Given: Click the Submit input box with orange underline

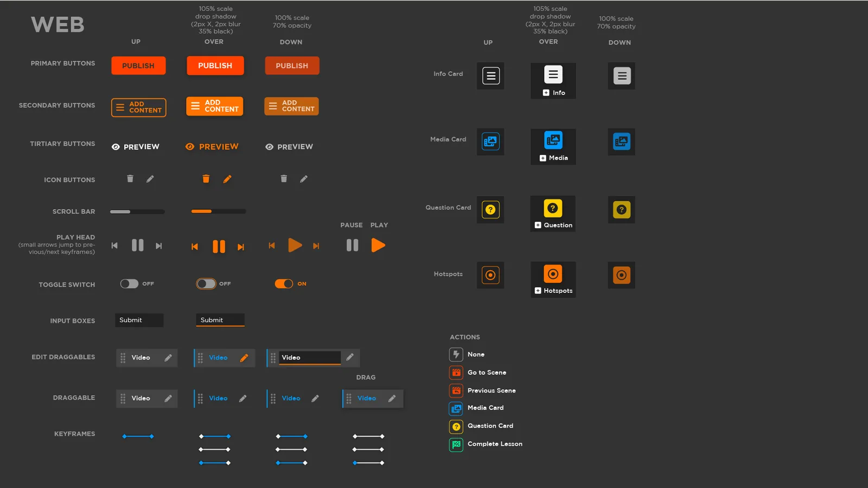Looking at the screenshot, I should coord(220,320).
